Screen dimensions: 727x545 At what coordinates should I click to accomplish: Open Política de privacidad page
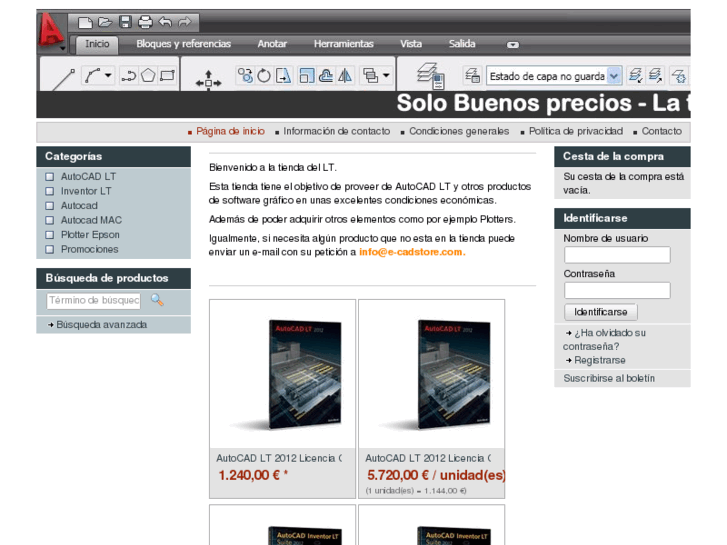click(x=576, y=131)
